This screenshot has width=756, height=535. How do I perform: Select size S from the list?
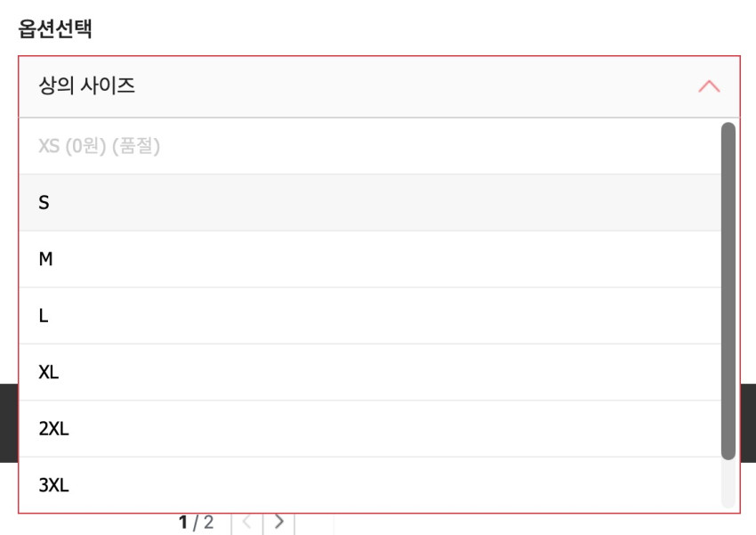point(369,203)
